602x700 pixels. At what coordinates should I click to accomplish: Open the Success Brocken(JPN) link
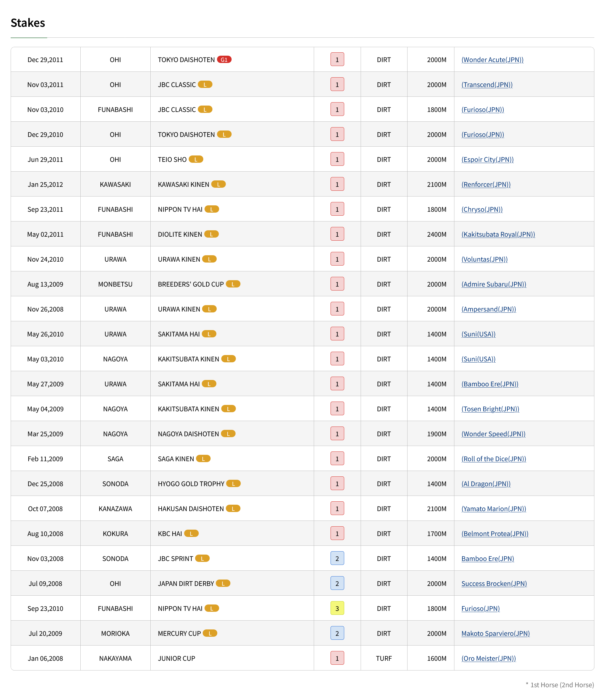(494, 583)
